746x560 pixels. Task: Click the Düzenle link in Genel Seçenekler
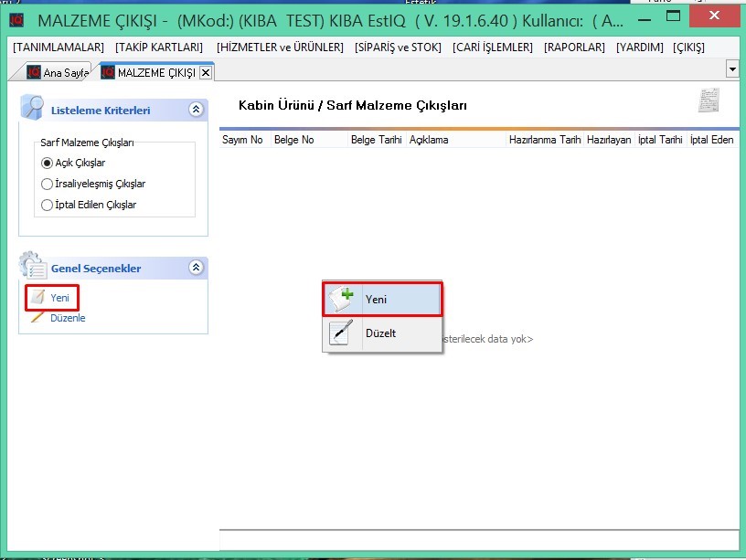(68, 318)
